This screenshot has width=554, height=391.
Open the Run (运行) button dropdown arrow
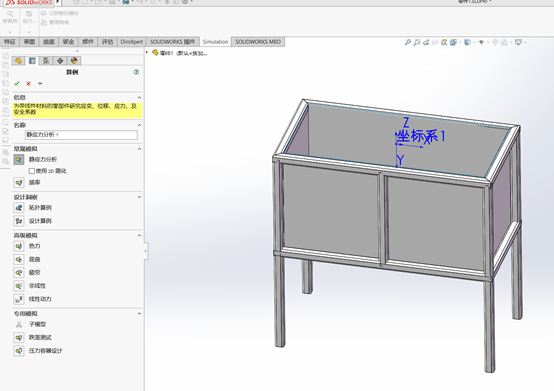[x=29, y=32]
